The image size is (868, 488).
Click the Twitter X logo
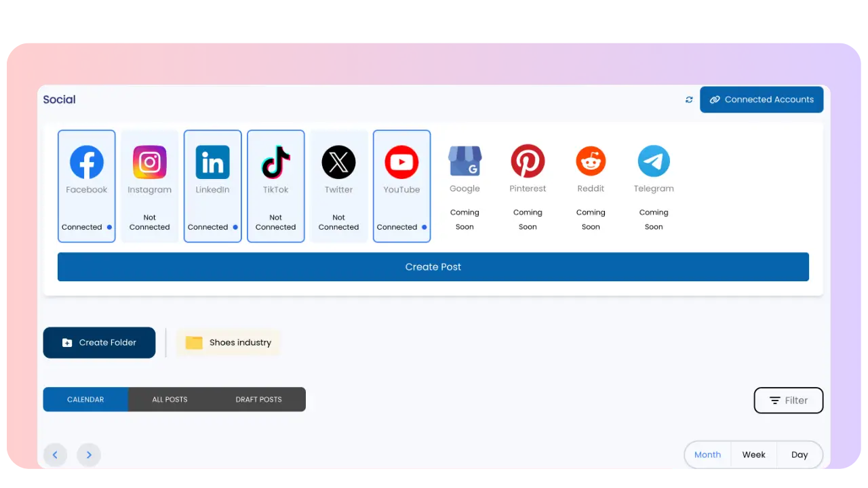coord(339,162)
